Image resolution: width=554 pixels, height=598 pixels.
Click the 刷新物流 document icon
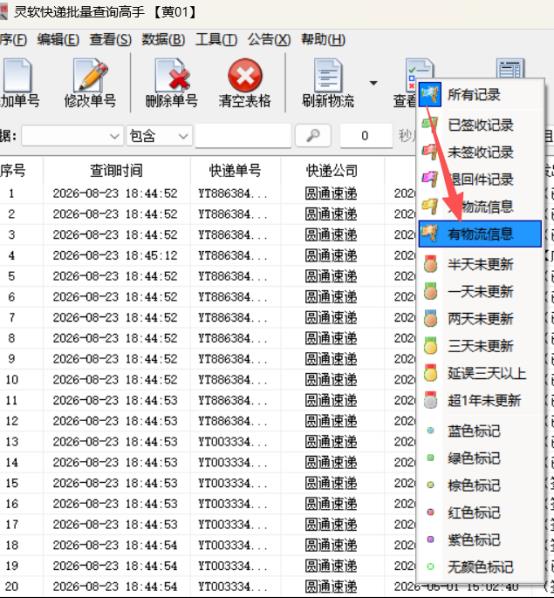click(328, 76)
